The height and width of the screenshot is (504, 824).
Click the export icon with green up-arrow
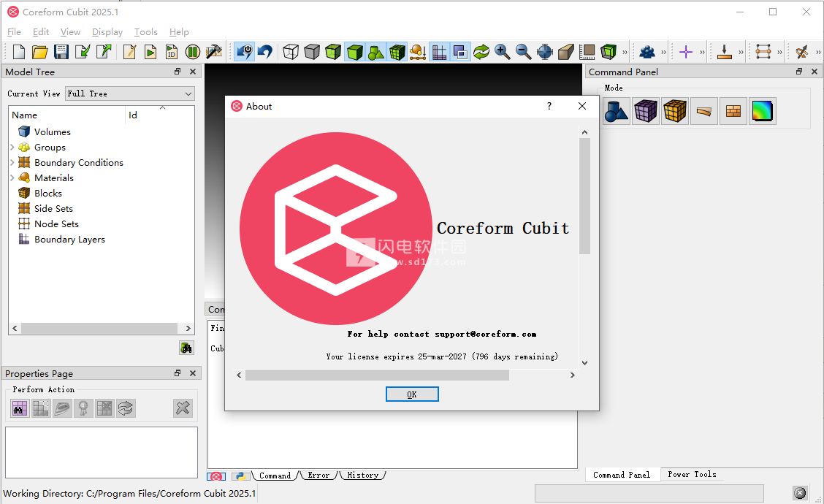coord(104,52)
